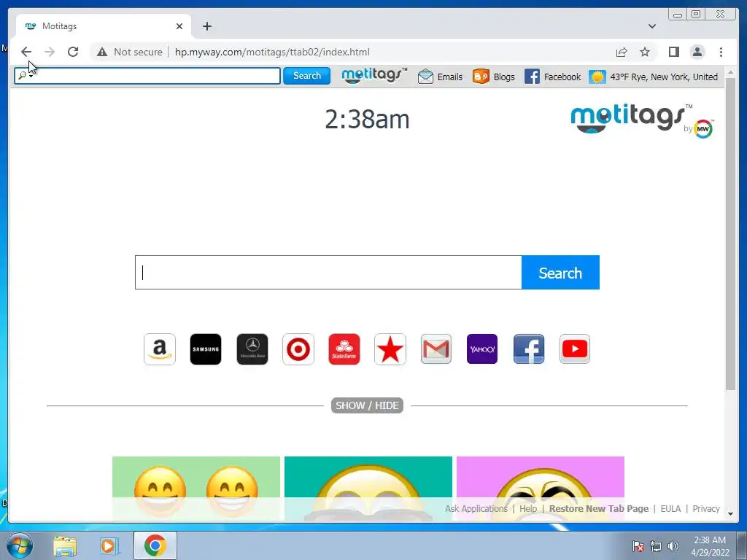Open the Chrome profile avatar
This screenshot has width=747, height=560.
[697, 52]
